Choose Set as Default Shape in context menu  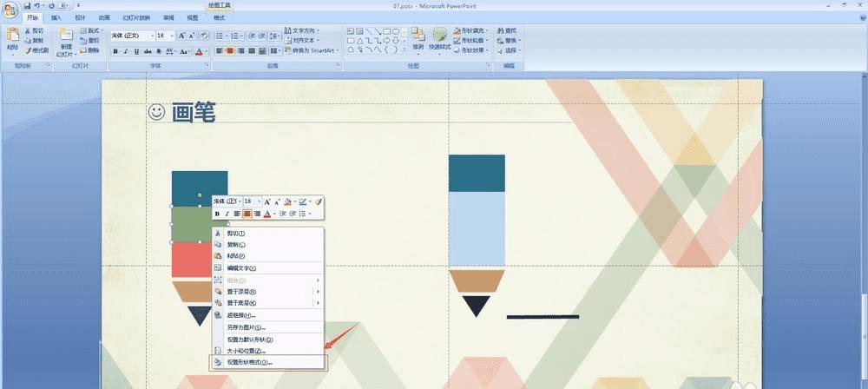(268, 340)
